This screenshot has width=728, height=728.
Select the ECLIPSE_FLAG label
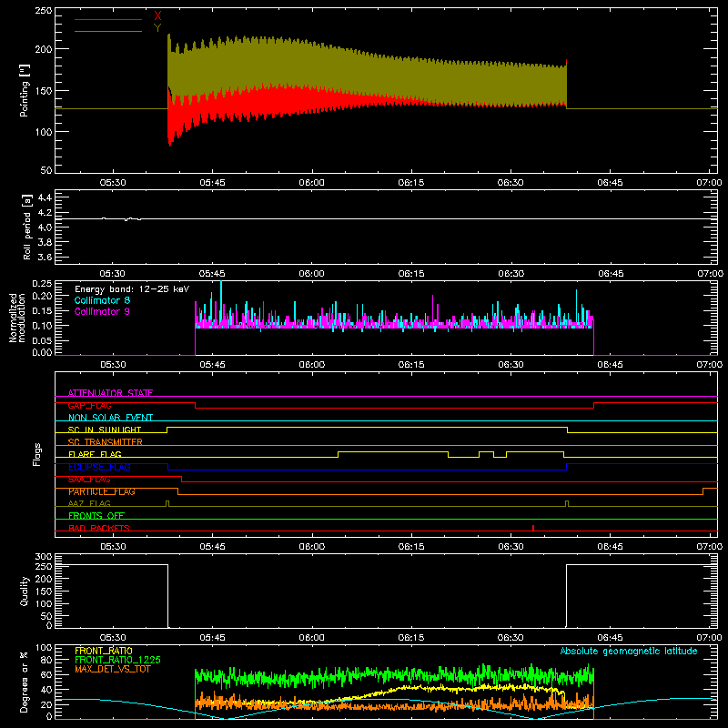(x=99, y=467)
